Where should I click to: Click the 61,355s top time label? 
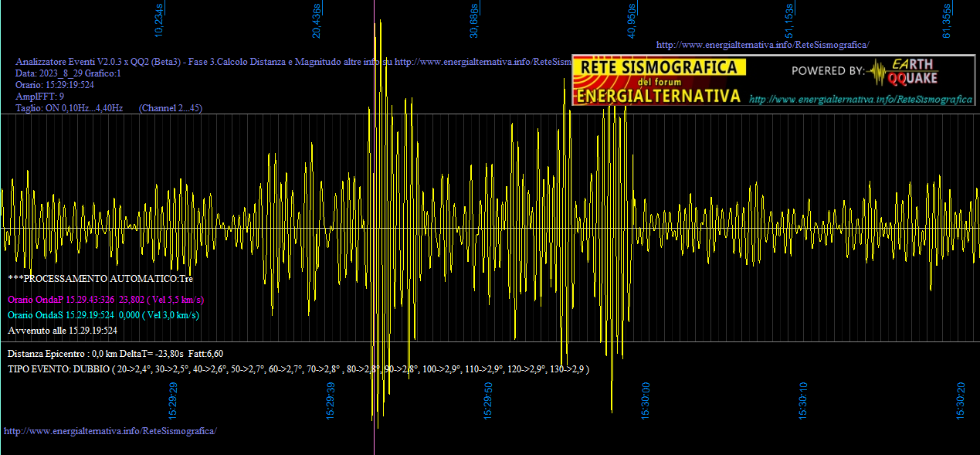click(947, 21)
